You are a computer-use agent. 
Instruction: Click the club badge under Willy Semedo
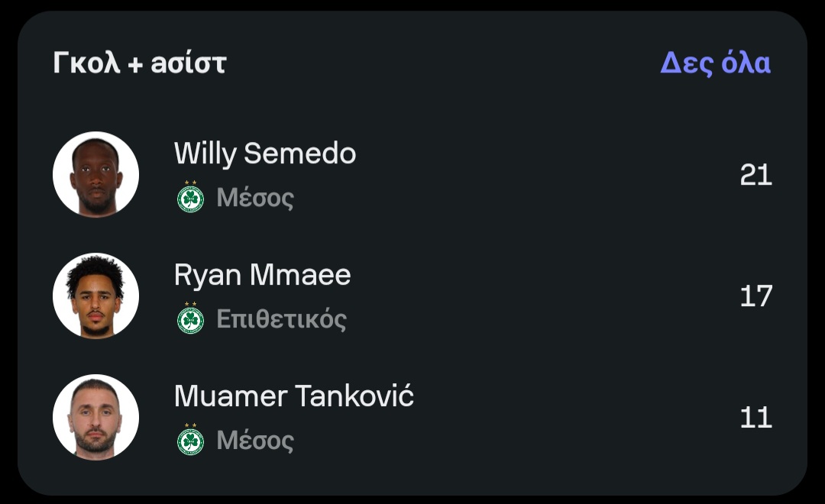(190, 199)
